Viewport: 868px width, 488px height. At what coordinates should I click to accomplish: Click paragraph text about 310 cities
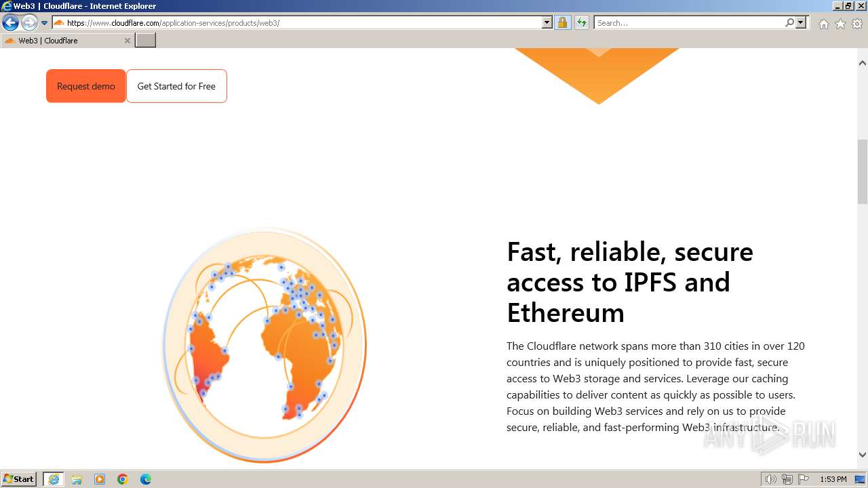[656, 386]
